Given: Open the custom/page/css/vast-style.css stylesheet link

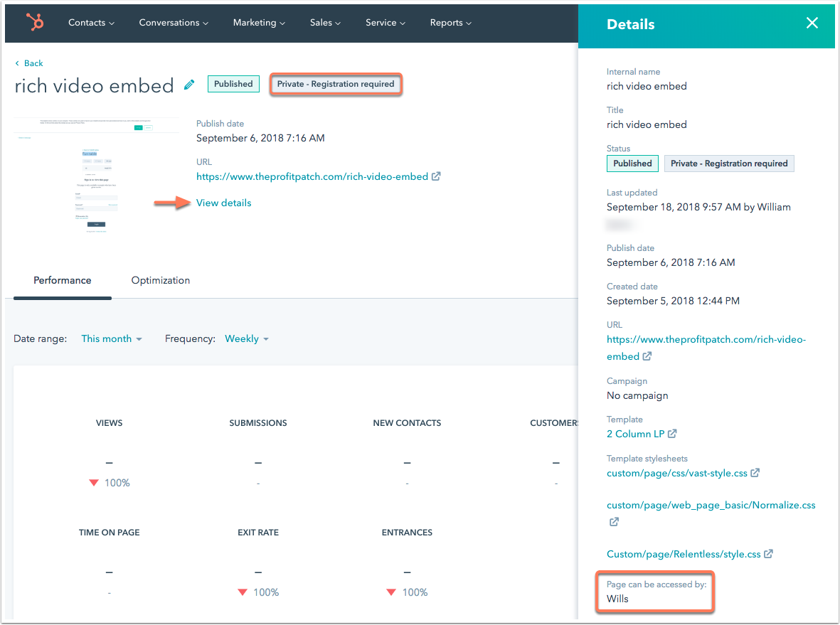Looking at the screenshot, I should (x=676, y=473).
